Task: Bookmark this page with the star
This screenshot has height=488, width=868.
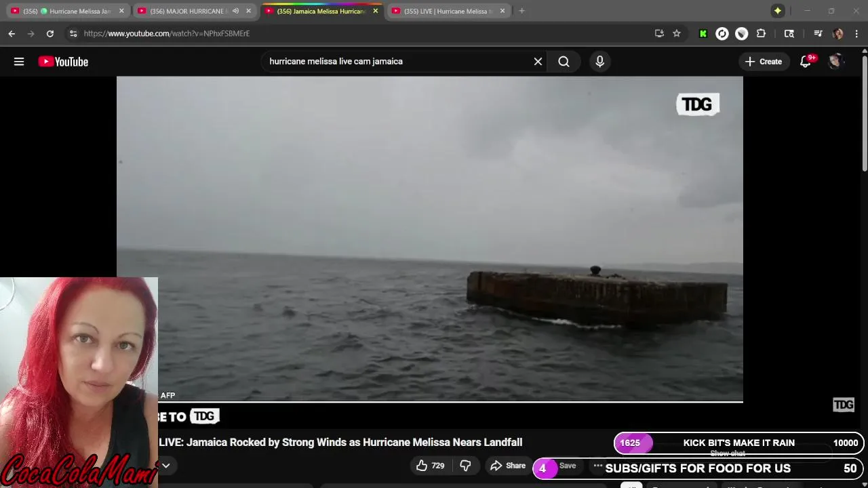Action: [677, 33]
